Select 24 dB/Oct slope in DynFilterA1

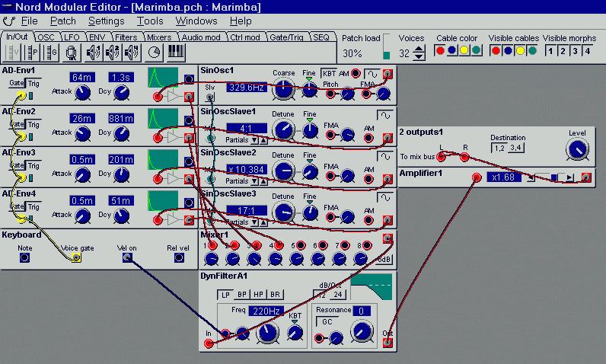coord(337,294)
